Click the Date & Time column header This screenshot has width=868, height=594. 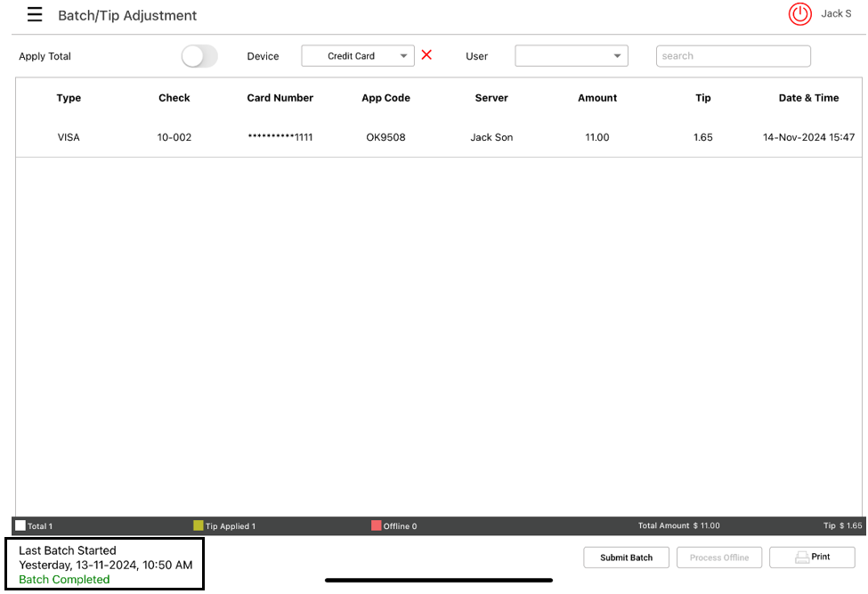808,98
